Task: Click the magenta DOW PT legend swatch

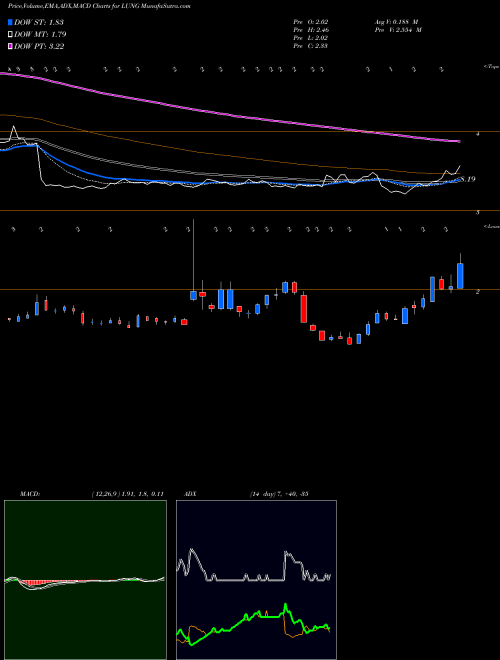Action: pyautogui.click(x=10, y=47)
